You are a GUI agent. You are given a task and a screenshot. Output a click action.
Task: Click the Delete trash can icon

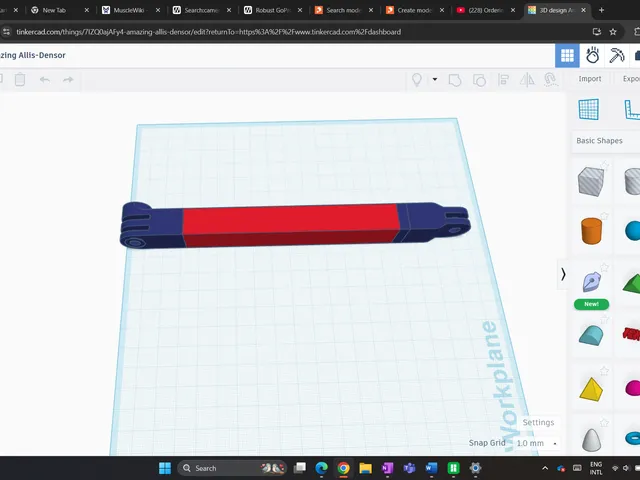(20, 79)
